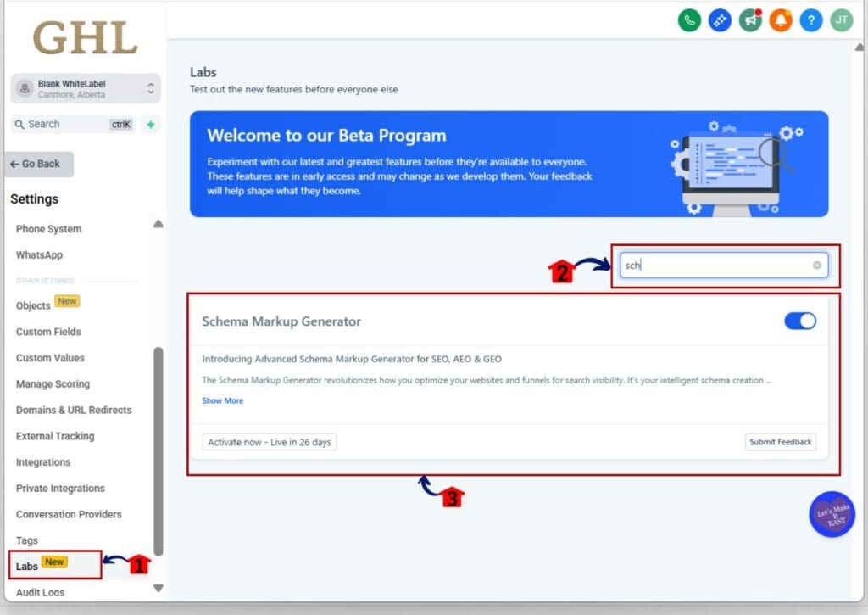This screenshot has height=615, width=868.
Task: Clear the search field with the x icon
Action: [816, 266]
